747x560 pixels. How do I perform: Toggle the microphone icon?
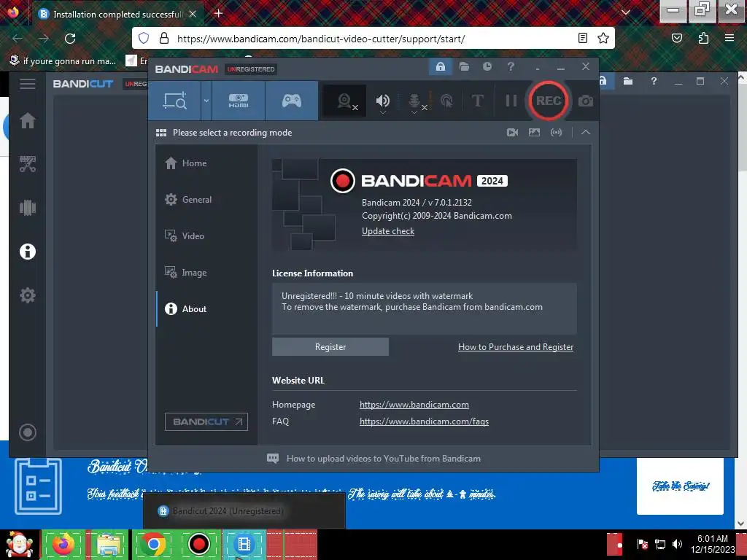pyautogui.click(x=415, y=101)
